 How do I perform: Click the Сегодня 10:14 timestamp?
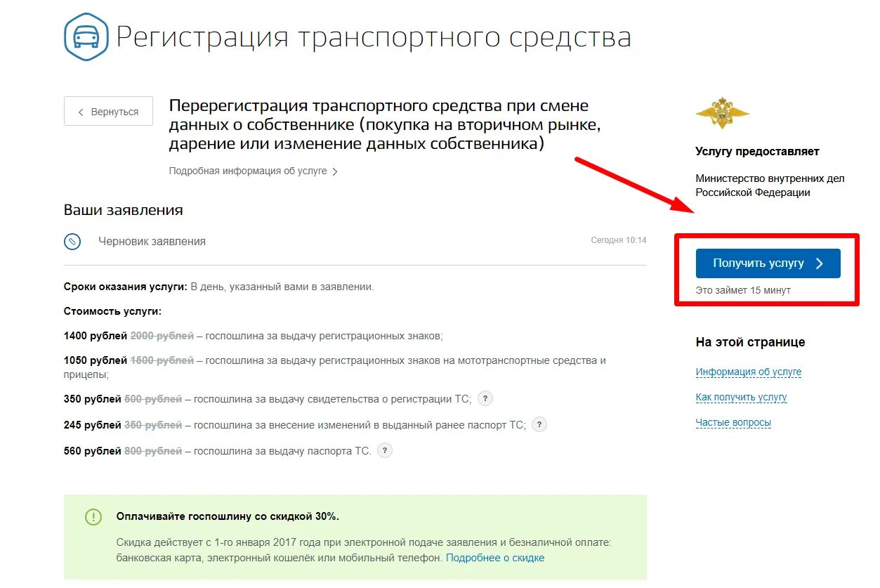pos(619,240)
